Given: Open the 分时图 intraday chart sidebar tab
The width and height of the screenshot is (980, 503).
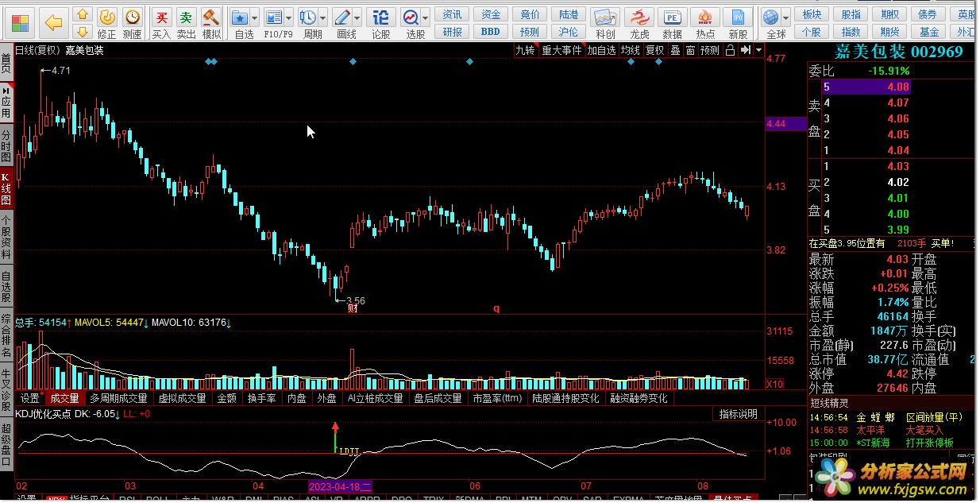Looking at the screenshot, I should pos(6,145).
